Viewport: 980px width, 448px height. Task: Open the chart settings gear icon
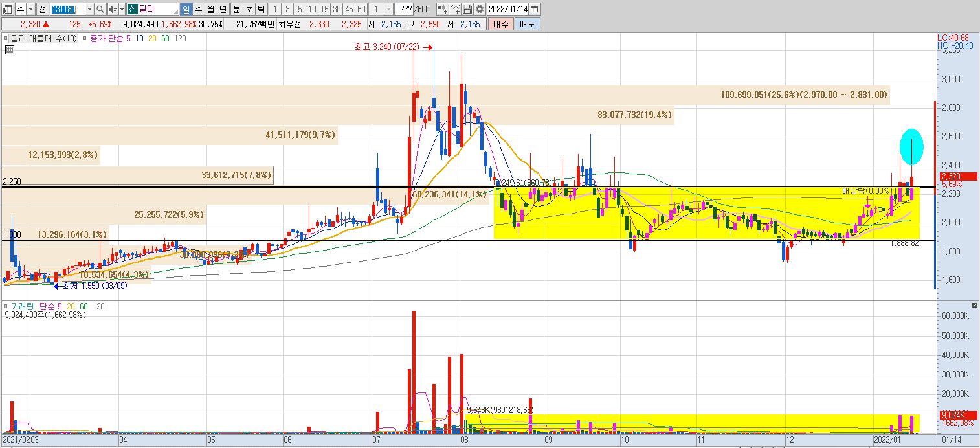(480, 9)
